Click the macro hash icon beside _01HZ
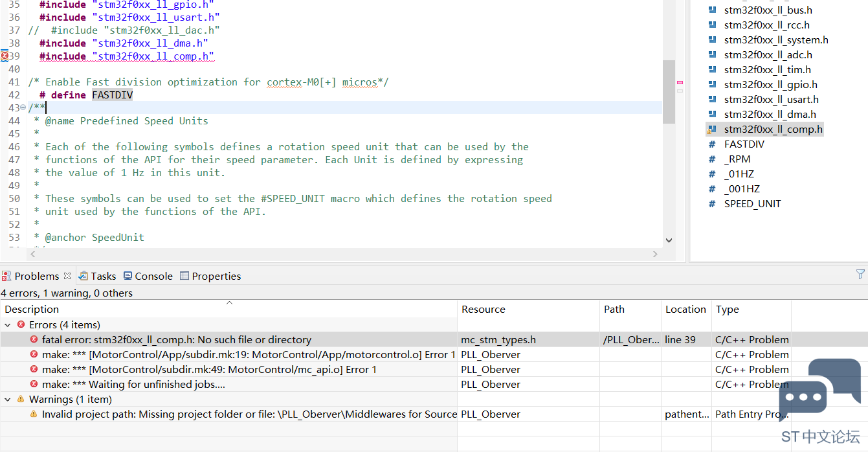This screenshot has width=868, height=452. [712, 174]
